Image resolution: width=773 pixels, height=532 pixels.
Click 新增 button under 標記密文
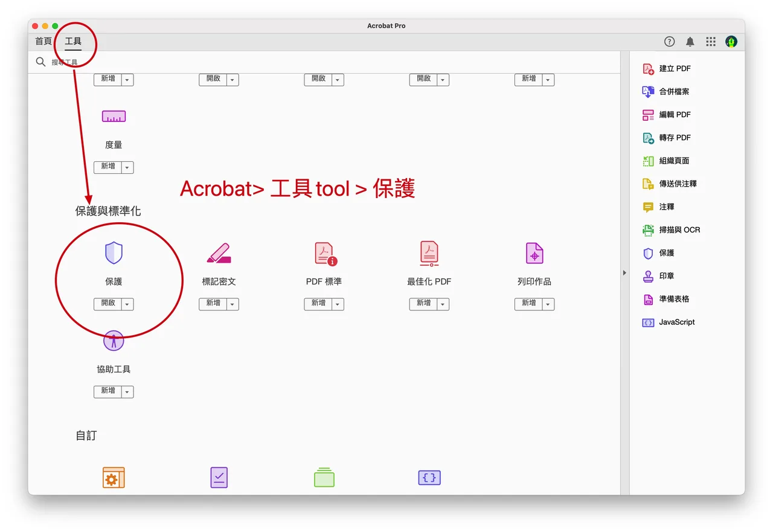pos(213,304)
